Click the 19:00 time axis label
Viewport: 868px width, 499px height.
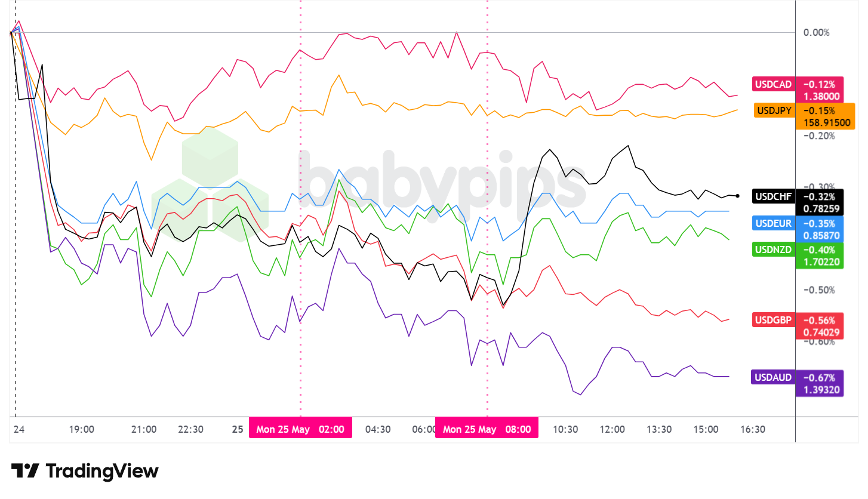(82, 429)
